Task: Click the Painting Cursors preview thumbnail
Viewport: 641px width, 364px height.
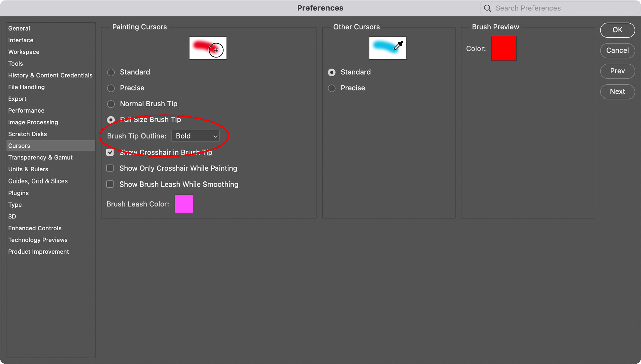Action: pyautogui.click(x=208, y=48)
